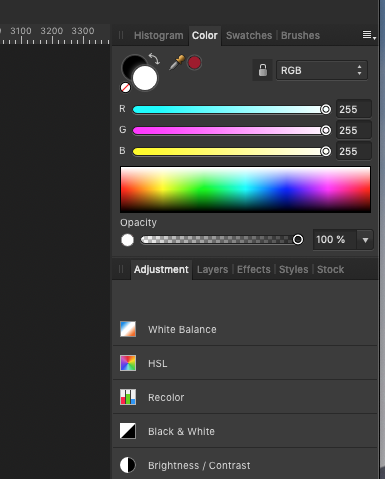The width and height of the screenshot is (385, 479).
Task: Open the Brushes tab
Action: [300, 35]
